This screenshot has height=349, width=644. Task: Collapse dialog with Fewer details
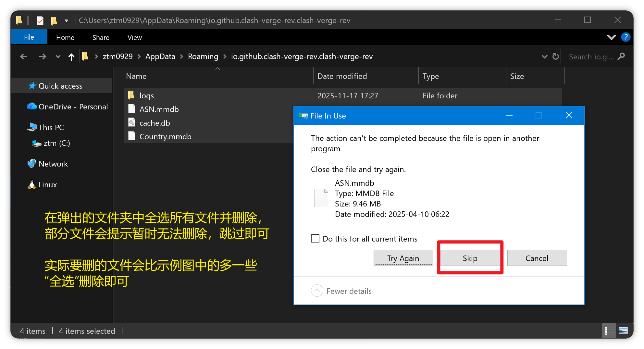(317, 291)
